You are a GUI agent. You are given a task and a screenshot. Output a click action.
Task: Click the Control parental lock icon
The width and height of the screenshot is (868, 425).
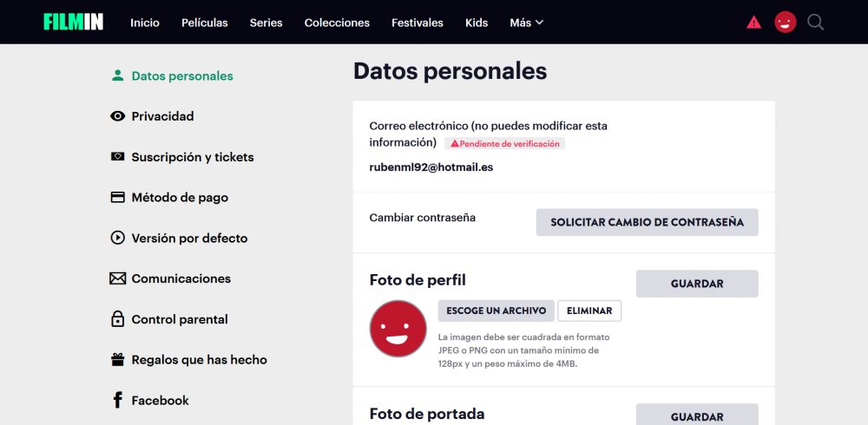(x=118, y=319)
